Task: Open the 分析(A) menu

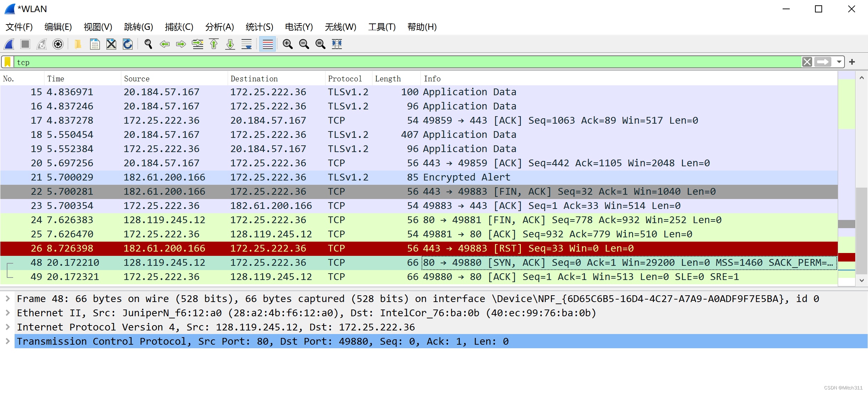Action: (219, 27)
